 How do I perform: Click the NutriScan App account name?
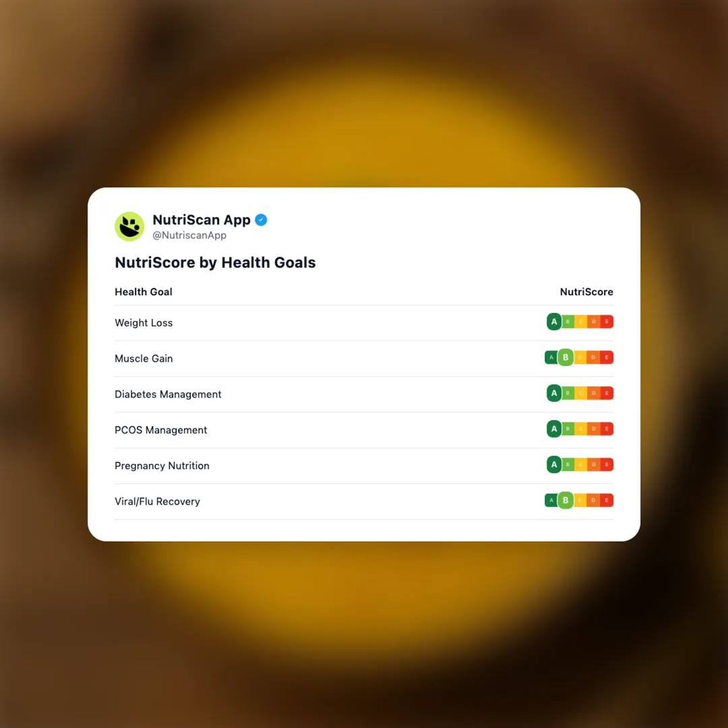(202, 220)
